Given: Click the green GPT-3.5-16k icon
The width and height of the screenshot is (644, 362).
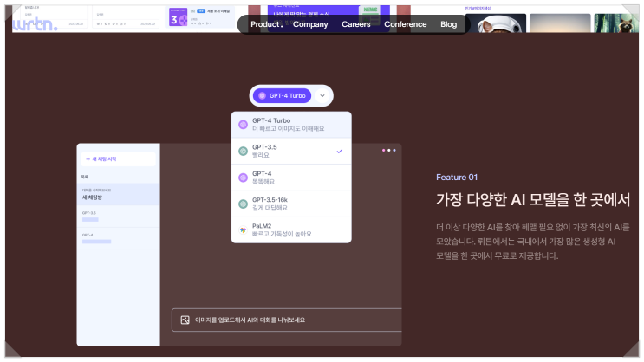Looking at the screenshot, I should tap(244, 204).
